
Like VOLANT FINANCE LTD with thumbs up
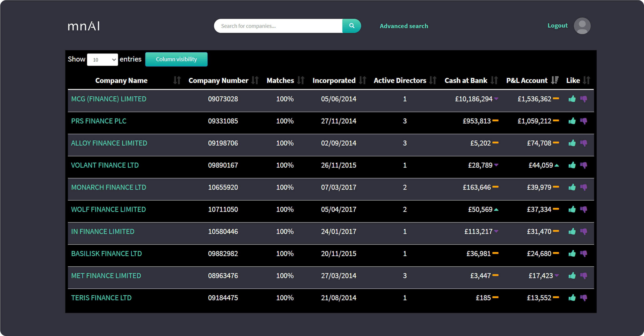[572, 165]
